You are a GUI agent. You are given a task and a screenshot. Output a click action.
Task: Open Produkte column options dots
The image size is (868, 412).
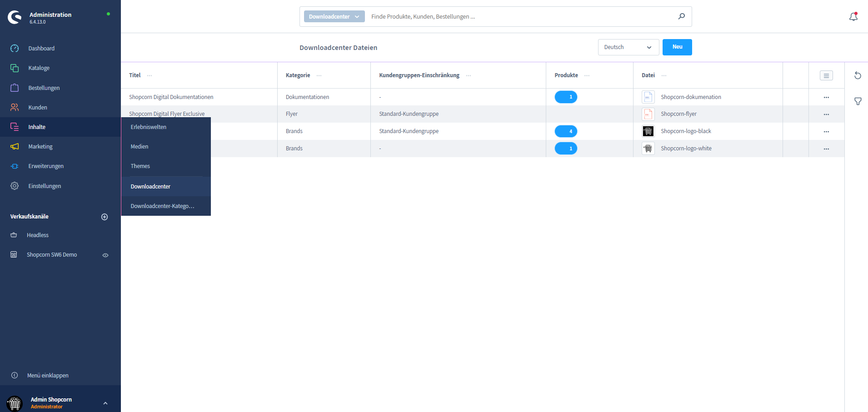(587, 75)
